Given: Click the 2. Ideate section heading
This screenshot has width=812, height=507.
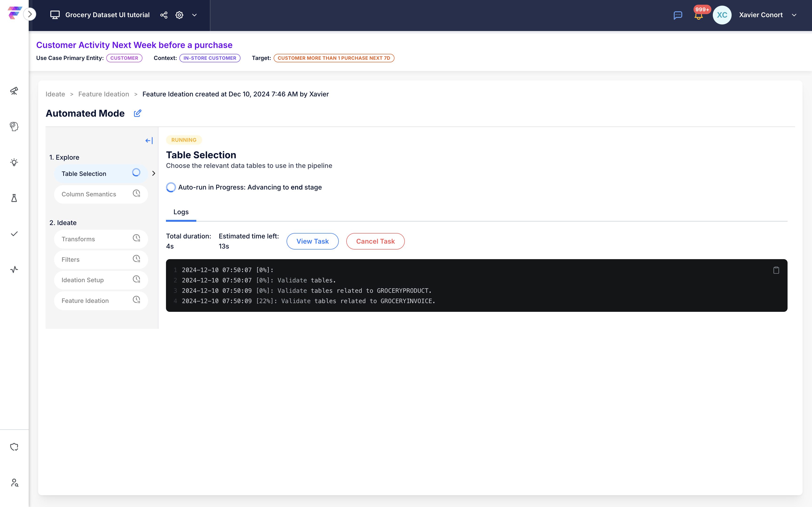Looking at the screenshot, I should pos(63,223).
